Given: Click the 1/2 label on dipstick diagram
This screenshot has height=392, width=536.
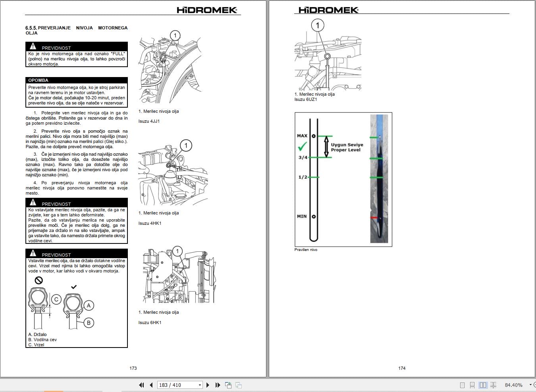Looking at the screenshot, I should click(303, 177).
